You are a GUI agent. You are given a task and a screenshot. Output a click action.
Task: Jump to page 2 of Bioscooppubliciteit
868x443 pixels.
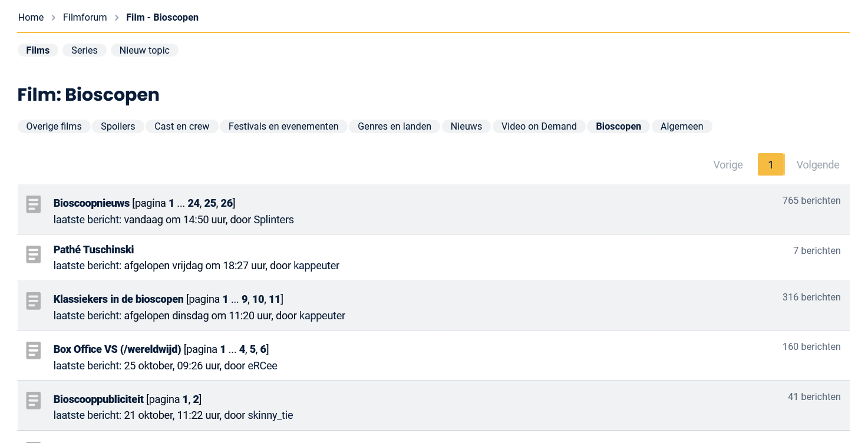point(196,399)
